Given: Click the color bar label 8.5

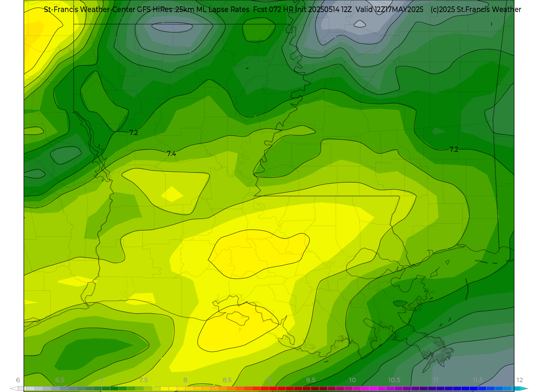Looking at the screenshot, I should tap(227, 380).
